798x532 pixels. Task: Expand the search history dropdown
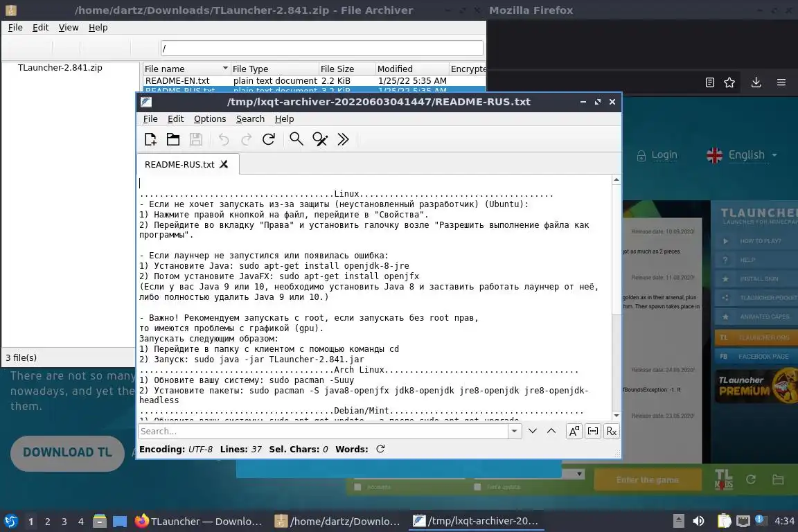point(515,431)
